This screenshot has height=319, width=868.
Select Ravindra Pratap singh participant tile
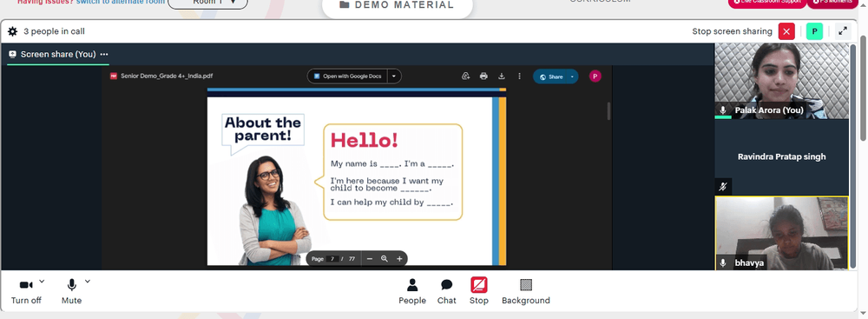781,157
